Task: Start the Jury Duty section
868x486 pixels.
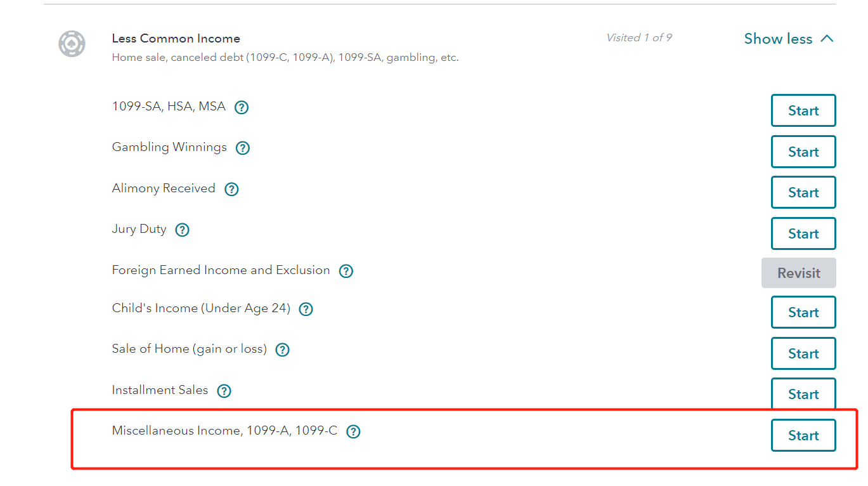Action: pyautogui.click(x=803, y=233)
